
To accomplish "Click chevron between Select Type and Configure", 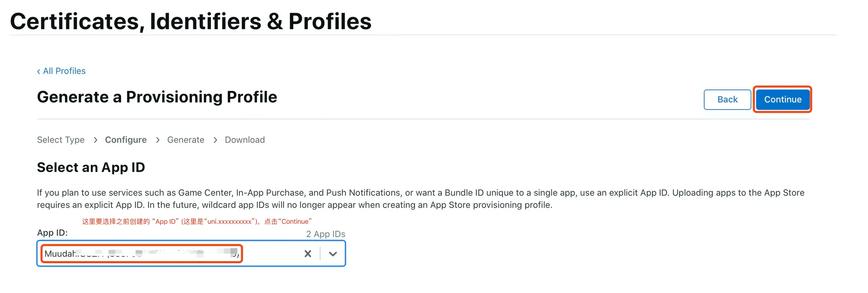I will [x=95, y=140].
